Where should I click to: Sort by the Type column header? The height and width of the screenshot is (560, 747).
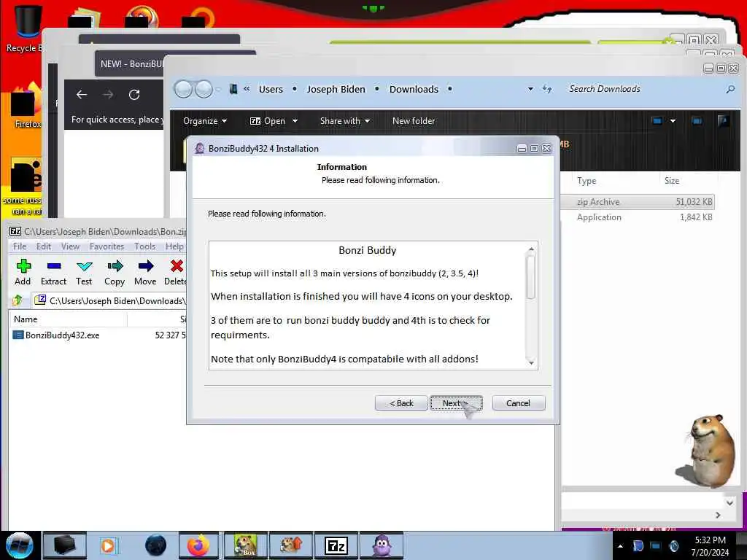587,181
